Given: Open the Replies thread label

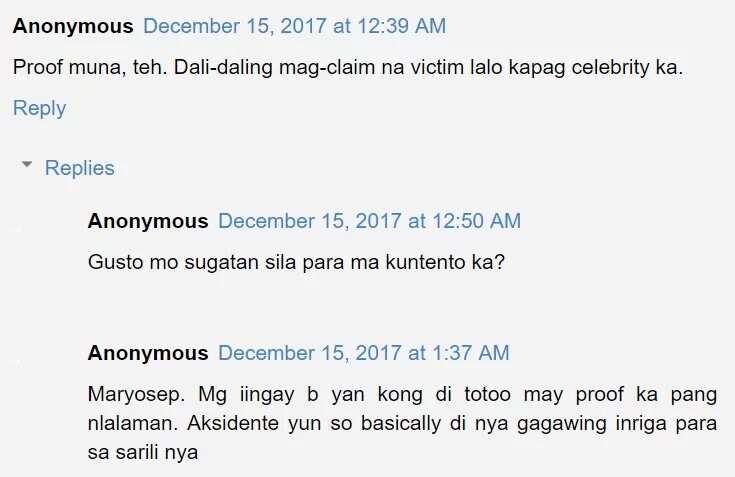Looking at the screenshot, I should coord(80,168).
